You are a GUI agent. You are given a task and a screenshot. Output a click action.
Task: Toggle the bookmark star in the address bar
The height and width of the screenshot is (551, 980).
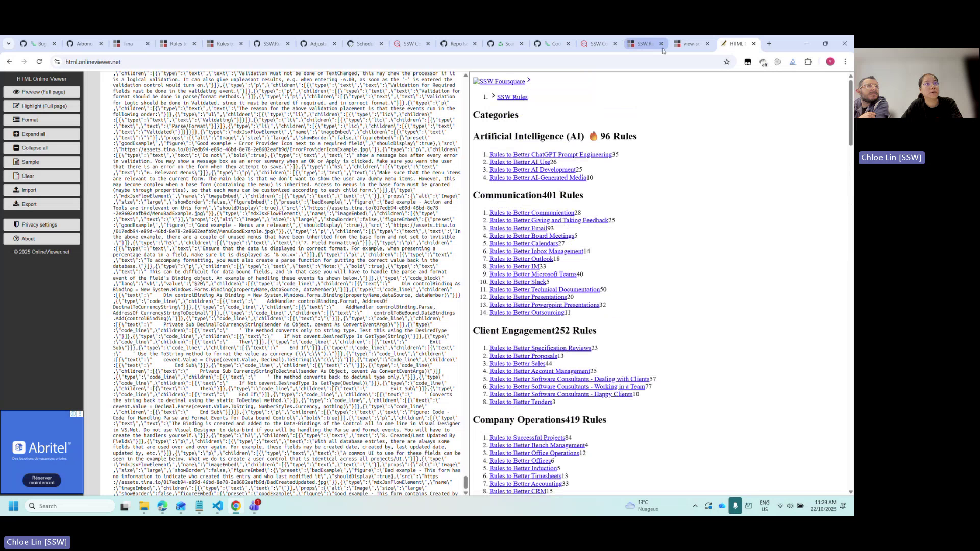click(x=727, y=62)
